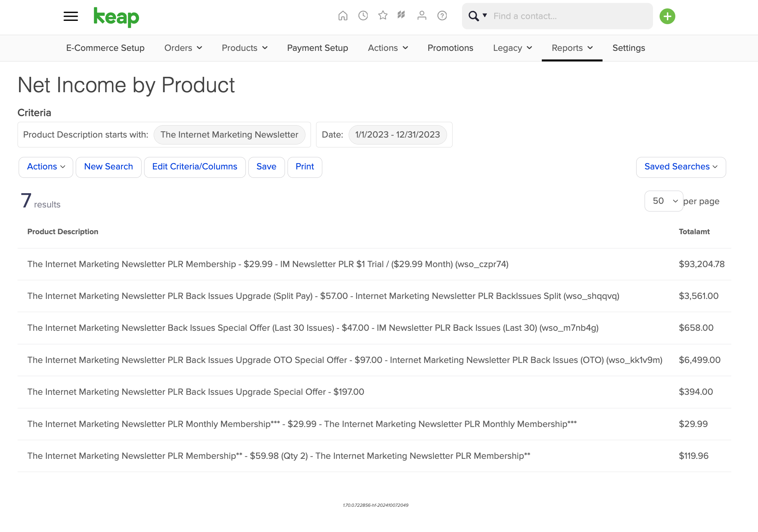758x532 pixels.
Task: Click the magnifying glass search icon
Action: pyautogui.click(x=473, y=16)
